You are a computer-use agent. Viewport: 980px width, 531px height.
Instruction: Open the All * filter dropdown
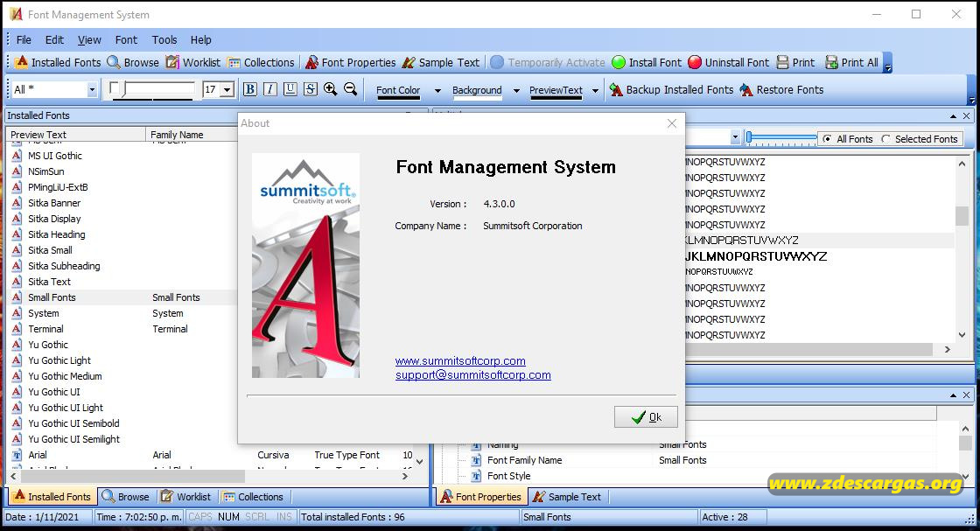coord(92,90)
